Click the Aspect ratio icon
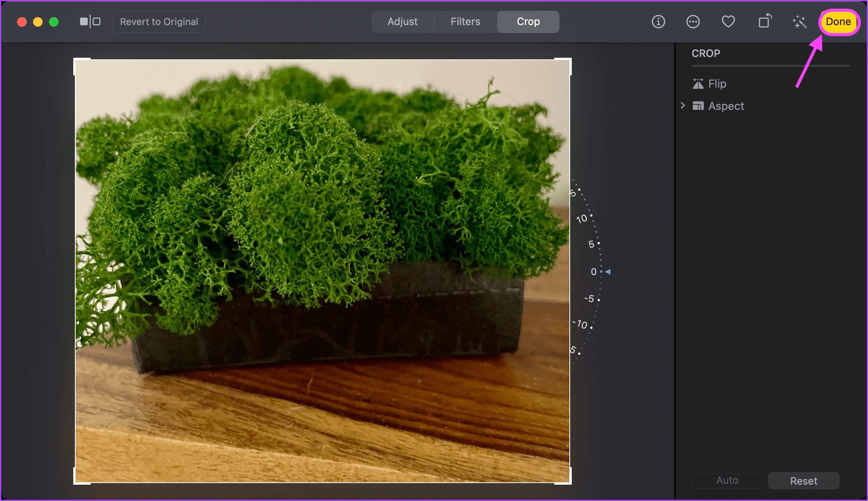The width and height of the screenshot is (868, 501). [698, 106]
